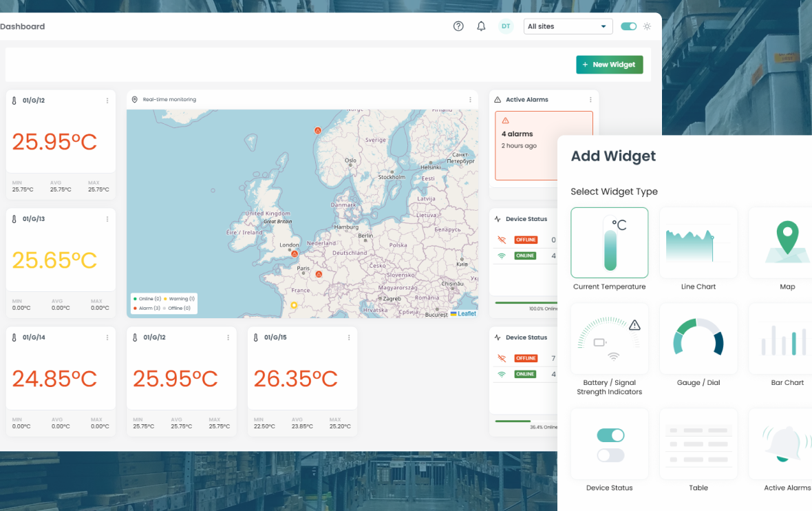
Task: Click the thermometer icon on 01/G/13 card
Action: 14,219
